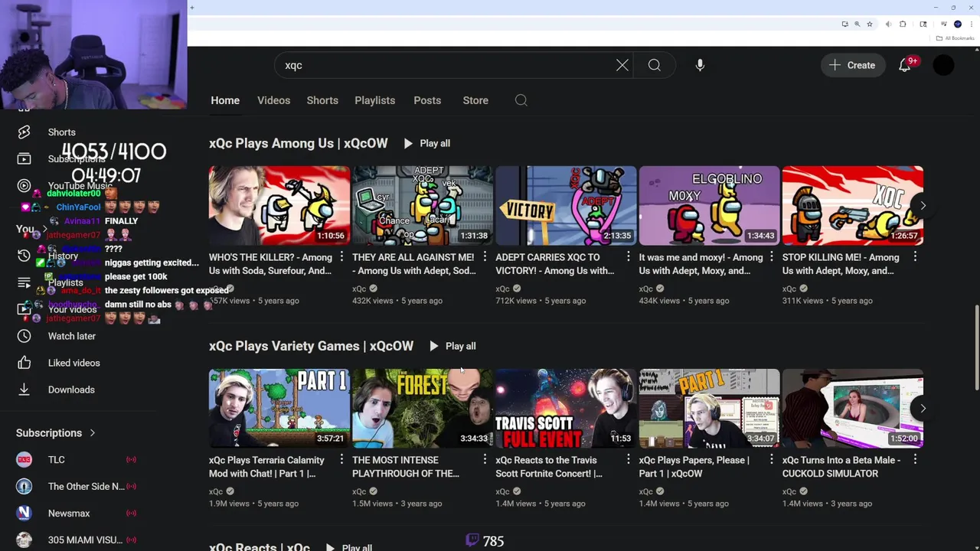Click TLC channel avatar icon
Screen dimensions: 980x551
24,460
